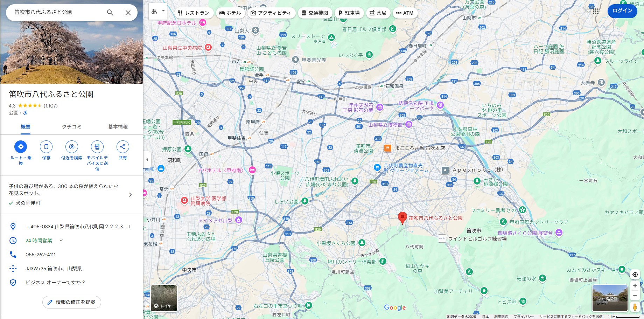Open the input method dropdown arrow
This screenshot has height=319, width=644.
(163, 11)
